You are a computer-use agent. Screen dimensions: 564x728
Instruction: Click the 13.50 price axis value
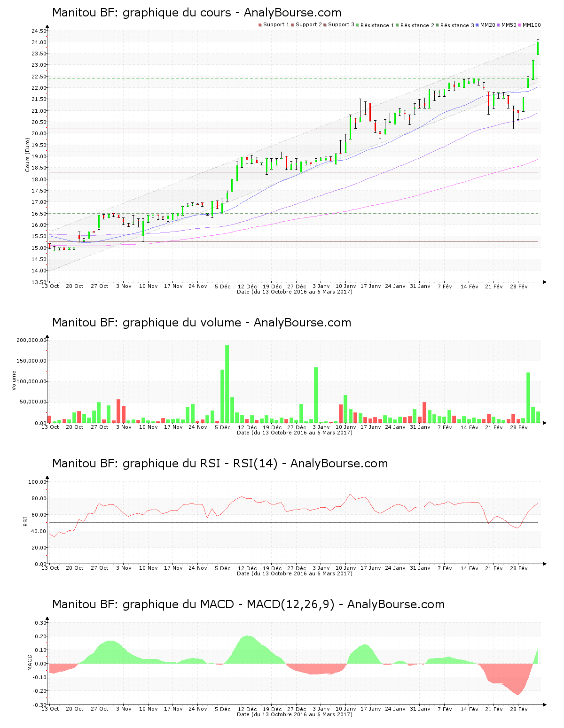click(x=39, y=282)
